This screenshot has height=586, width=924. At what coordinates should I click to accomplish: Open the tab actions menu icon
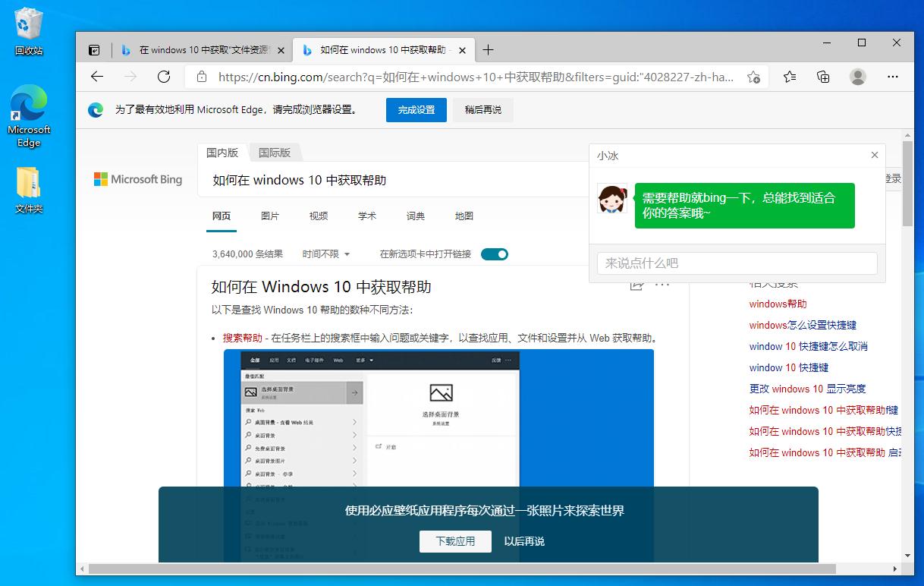click(x=93, y=49)
